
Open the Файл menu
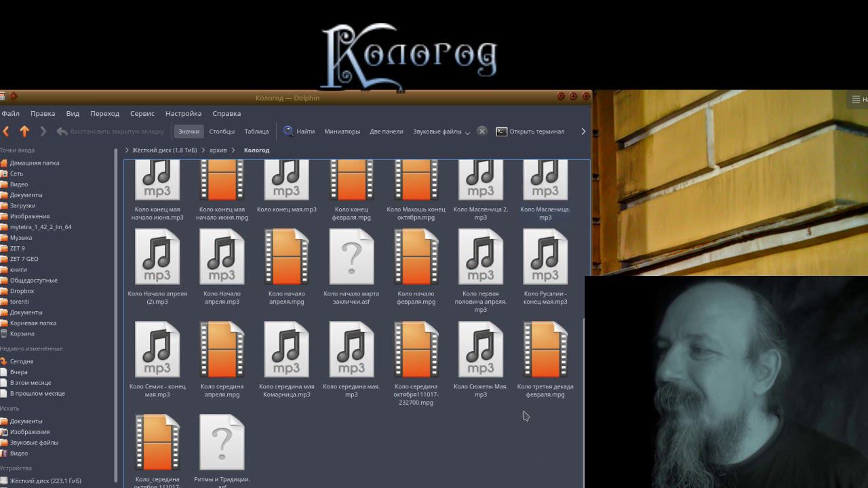click(10, 113)
